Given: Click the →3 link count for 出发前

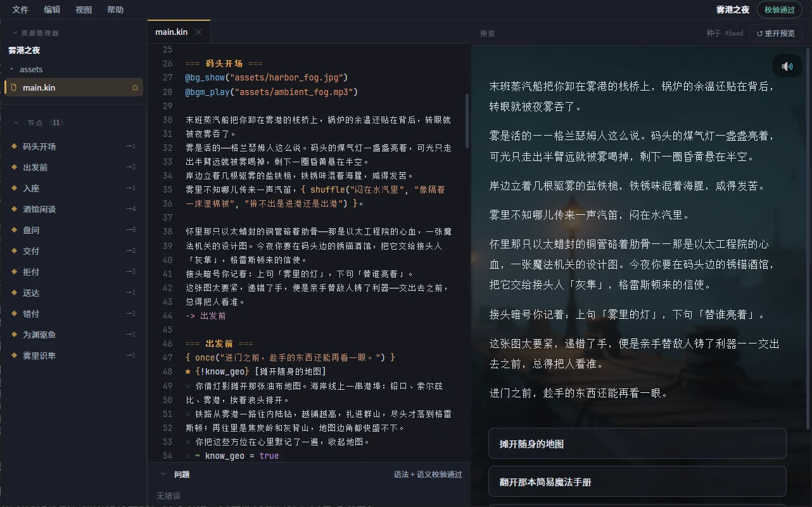Looking at the screenshot, I should [x=131, y=167].
